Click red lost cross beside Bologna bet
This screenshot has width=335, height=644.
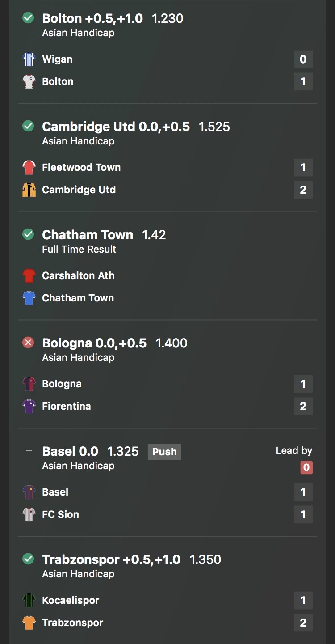pyautogui.click(x=28, y=343)
